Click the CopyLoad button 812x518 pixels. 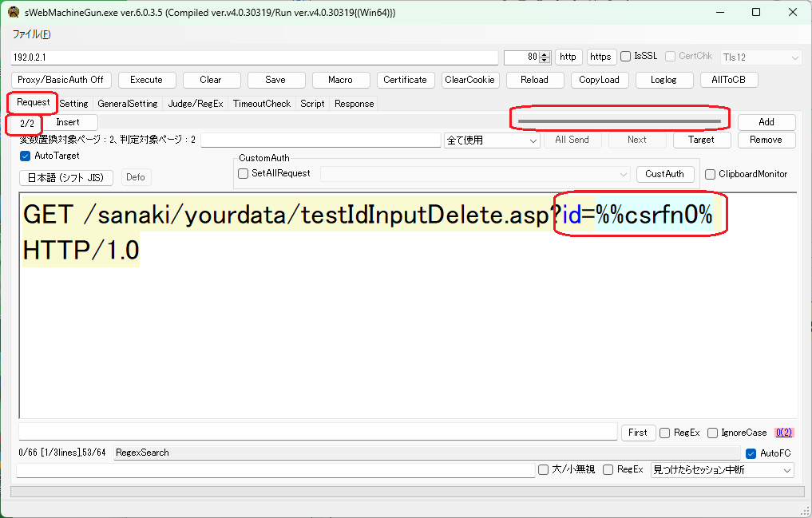[x=599, y=80]
